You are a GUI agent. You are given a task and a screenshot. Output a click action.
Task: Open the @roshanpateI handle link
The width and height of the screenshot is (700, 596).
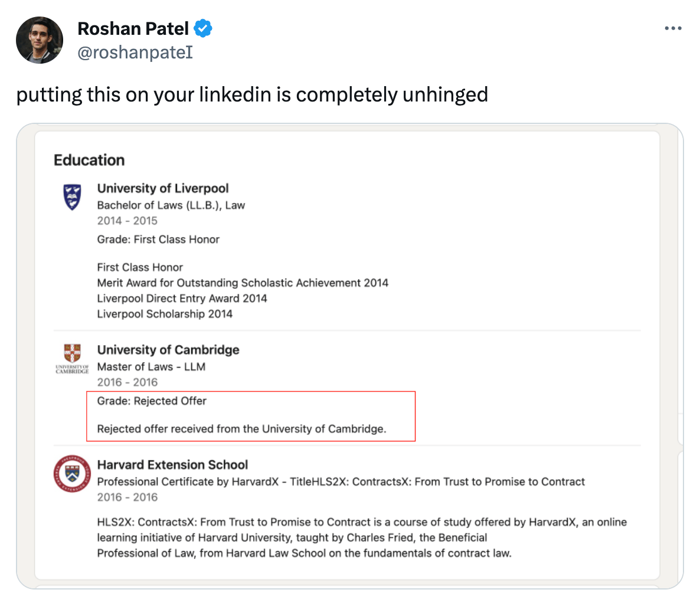tap(135, 53)
